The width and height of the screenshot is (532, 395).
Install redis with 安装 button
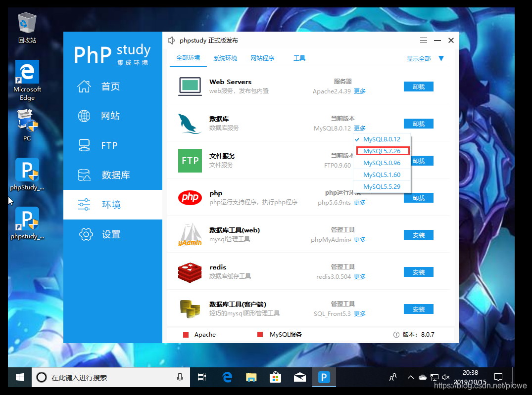418,272
